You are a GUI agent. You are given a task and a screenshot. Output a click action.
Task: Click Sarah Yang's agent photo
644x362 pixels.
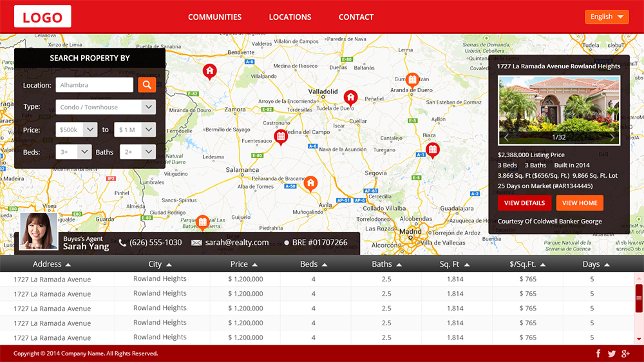coord(39,231)
